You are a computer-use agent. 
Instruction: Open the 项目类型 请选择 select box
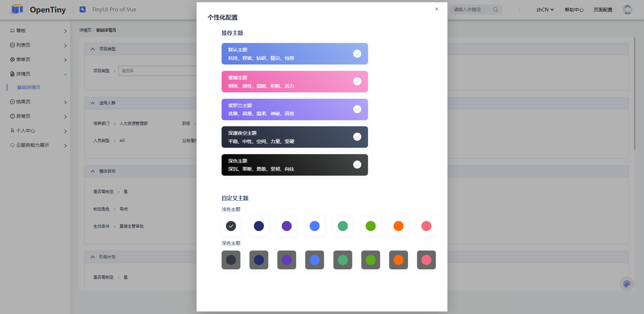(157, 71)
